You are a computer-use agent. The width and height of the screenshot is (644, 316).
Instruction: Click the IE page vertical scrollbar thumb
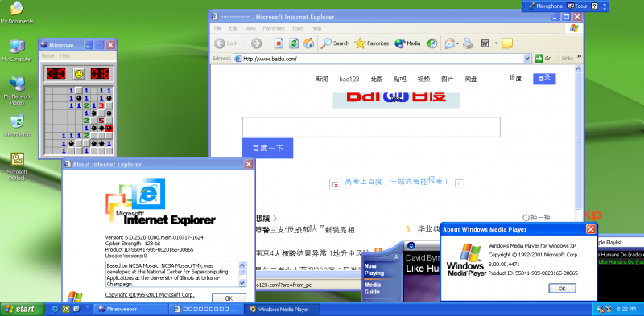pyautogui.click(x=578, y=142)
